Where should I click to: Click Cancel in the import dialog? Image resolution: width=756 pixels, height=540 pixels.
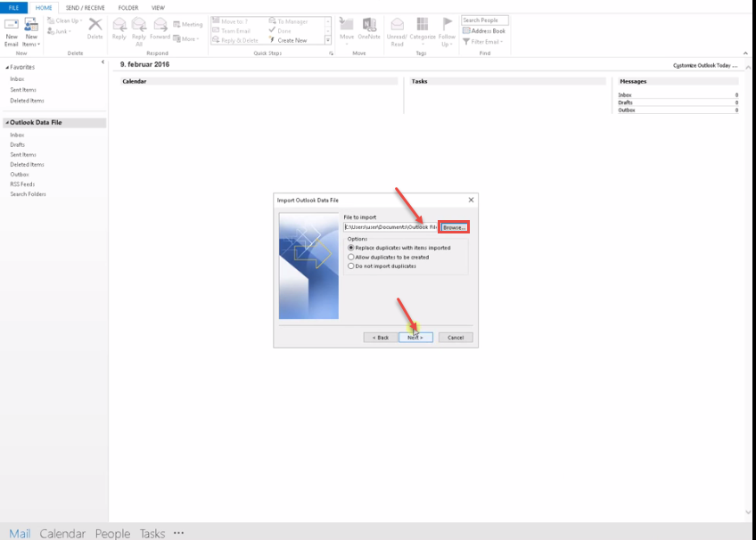pyautogui.click(x=456, y=338)
